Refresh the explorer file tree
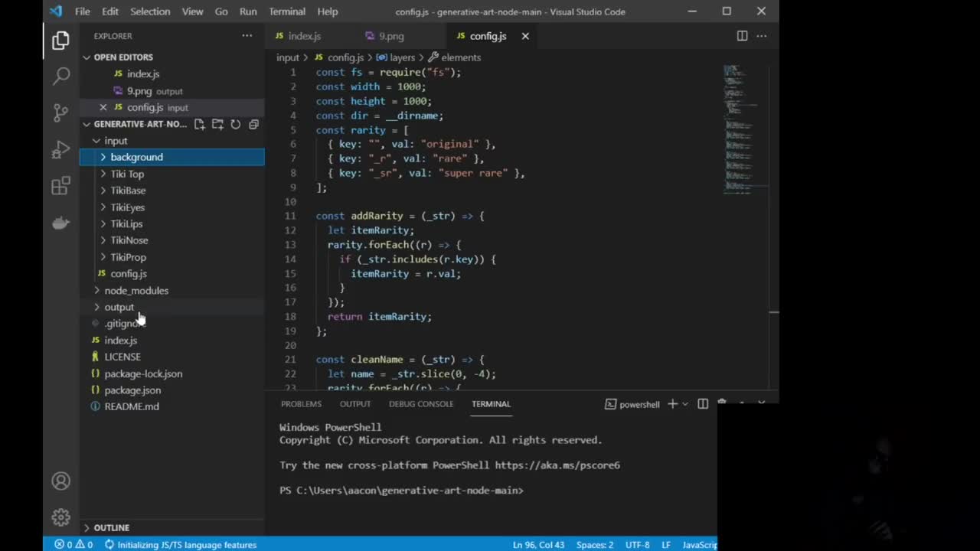The height and width of the screenshot is (551, 980). click(x=236, y=124)
